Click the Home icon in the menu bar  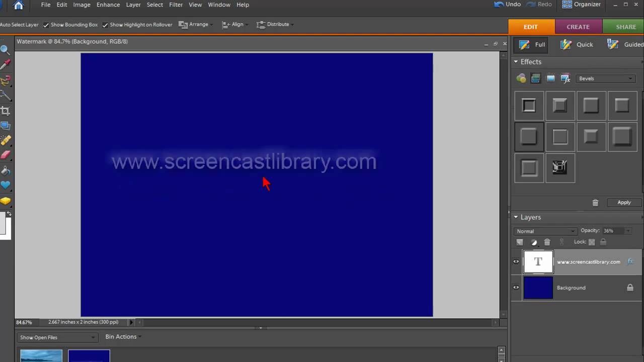click(18, 5)
